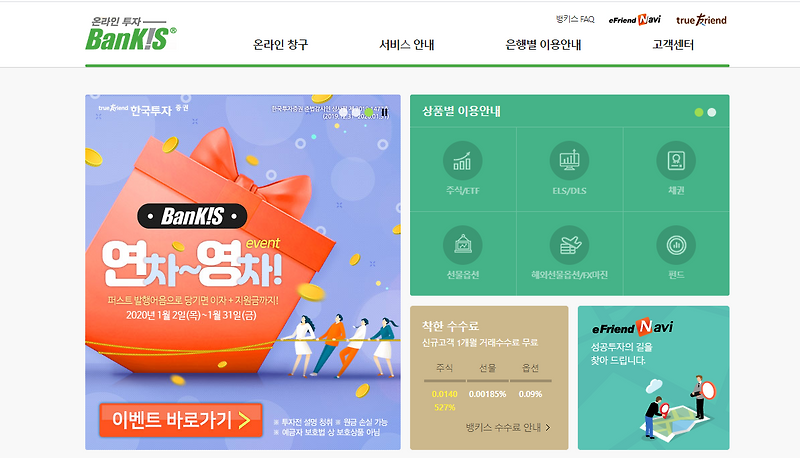
Task: Switch to first white banner slide dot
Action: click(x=343, y=112)
